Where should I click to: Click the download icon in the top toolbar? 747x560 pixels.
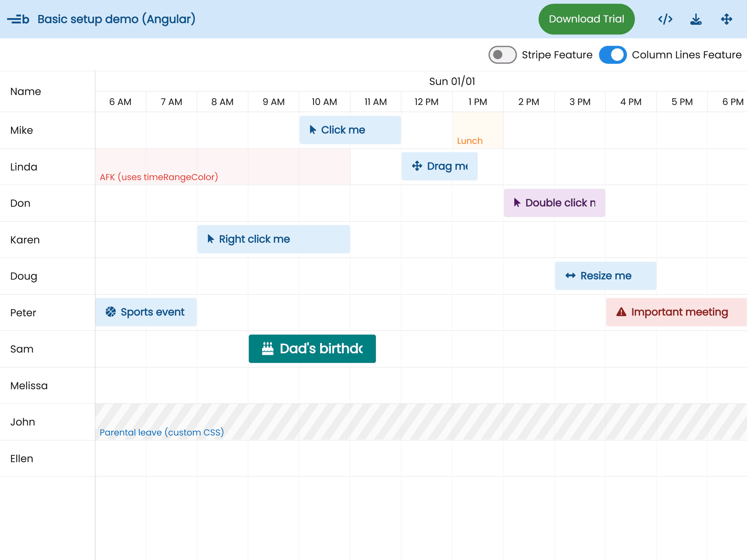(x=696, y=19)
